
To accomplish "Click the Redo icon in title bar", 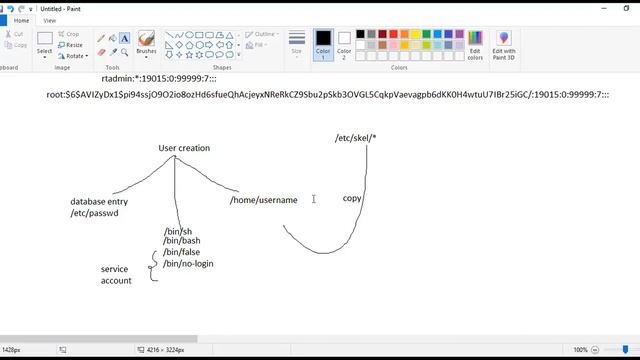I will [21, 9].
